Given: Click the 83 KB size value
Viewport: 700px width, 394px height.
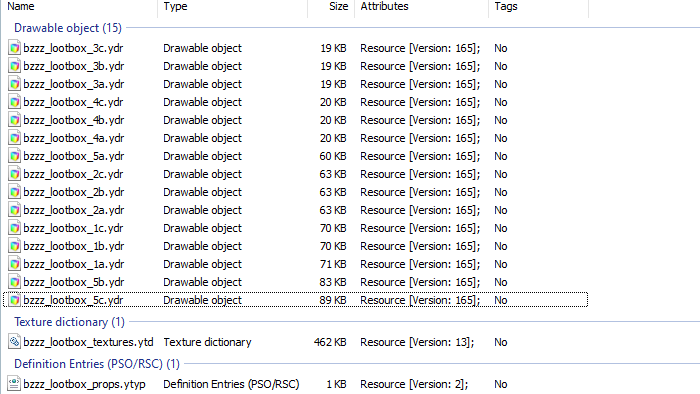Looking at the screenshot, I should 333,282.
